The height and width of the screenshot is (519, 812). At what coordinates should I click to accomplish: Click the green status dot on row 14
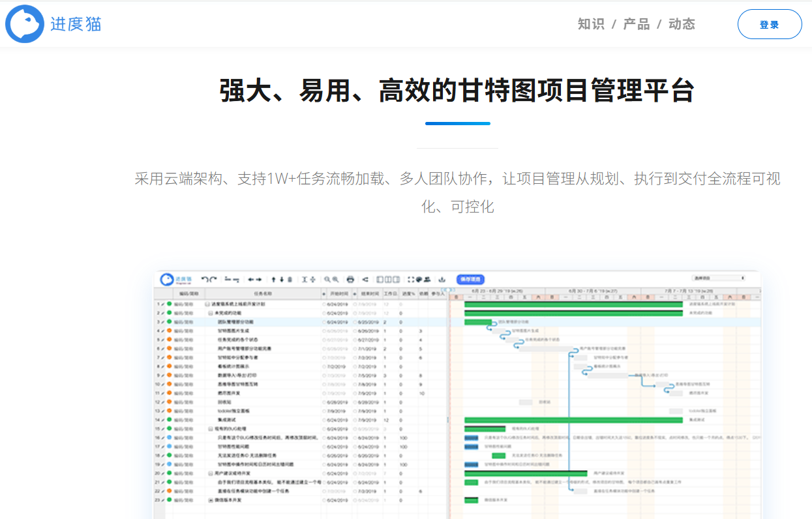169,420
